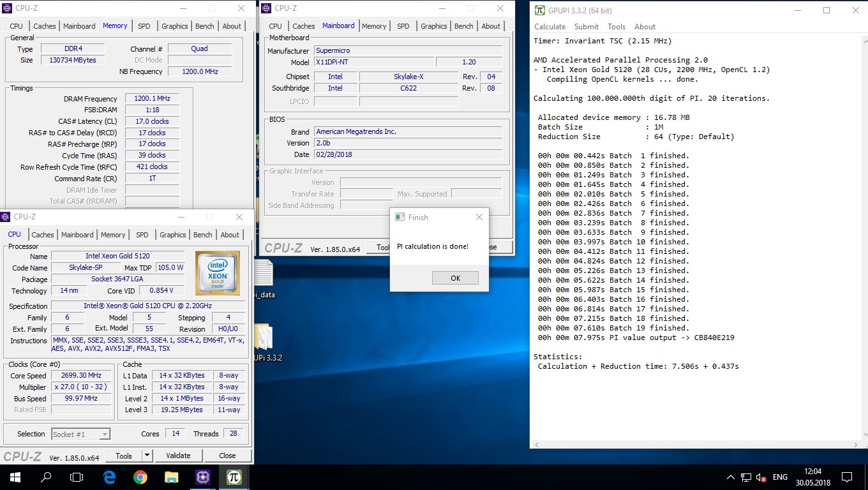
Task: Switch to Bench tab in CPU window
Action: (x=203, y=235)
